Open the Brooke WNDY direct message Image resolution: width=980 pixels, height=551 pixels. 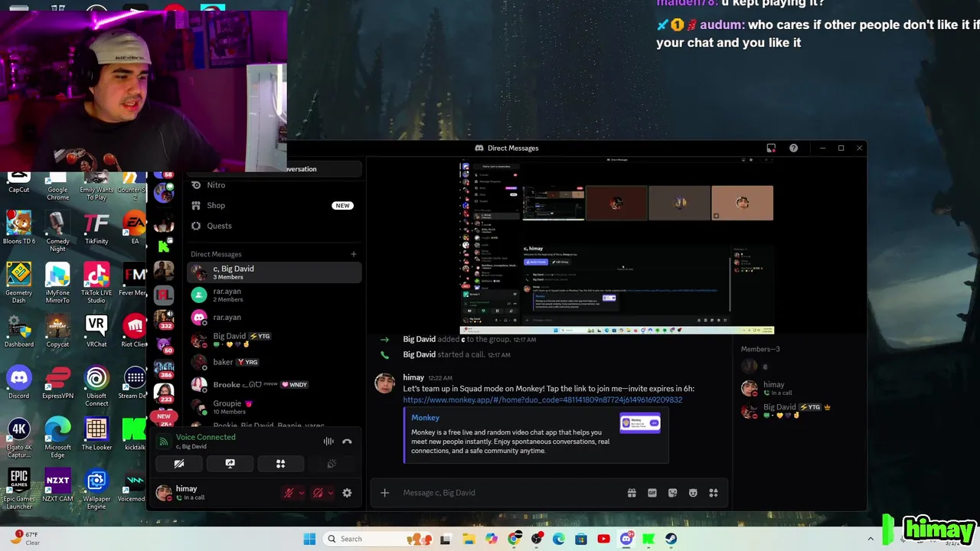coord(274,384)
